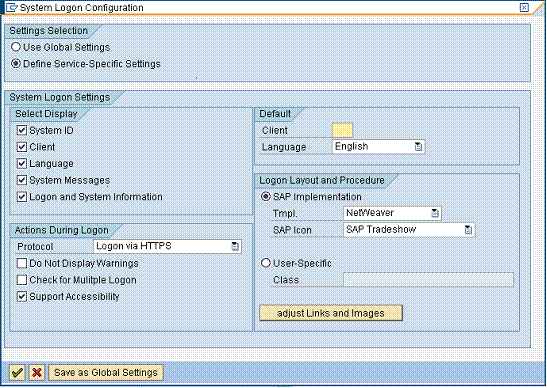Close the System Logon Configuration dialog
Image resolution: width=547 pixels, height=388 pixels.
tap(524, 7)
